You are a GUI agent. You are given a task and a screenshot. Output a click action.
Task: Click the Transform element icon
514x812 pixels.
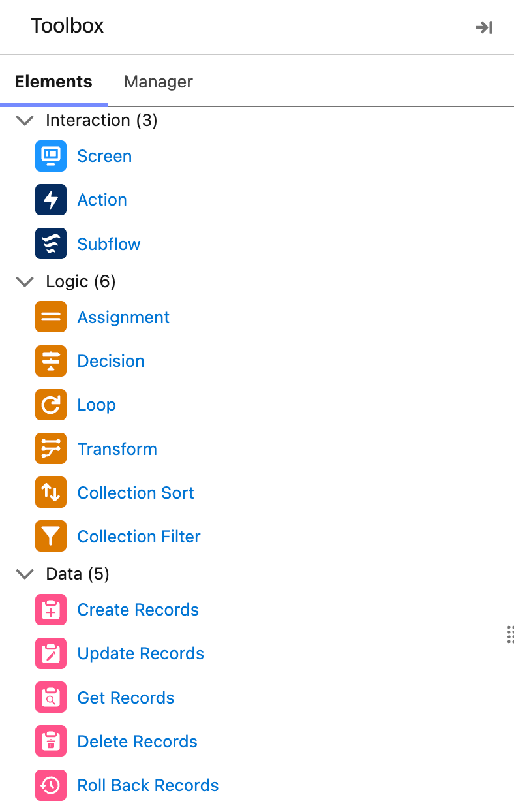51,449
